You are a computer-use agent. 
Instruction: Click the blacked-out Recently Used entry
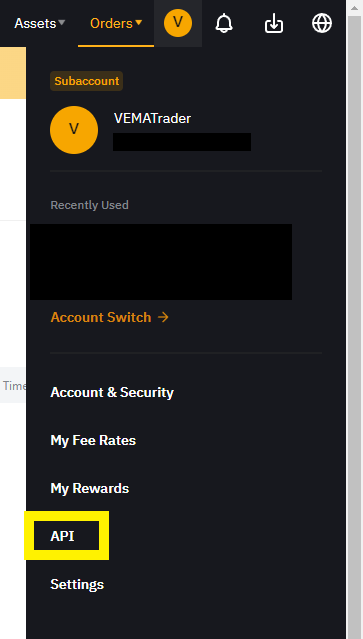tap(161, 262)
